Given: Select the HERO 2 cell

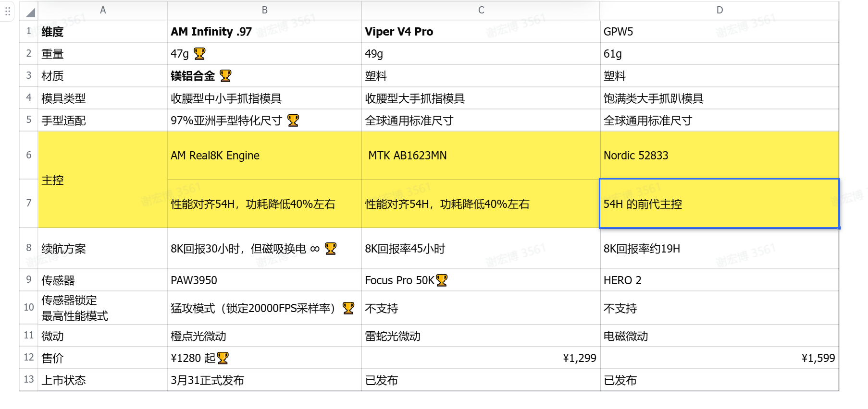Looking at the screenshot, I should coord(719,280).
